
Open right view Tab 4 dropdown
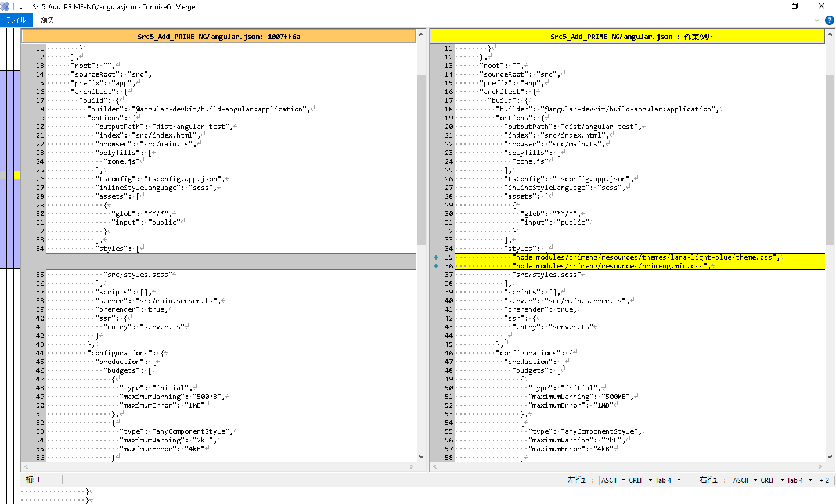(799, 480)
